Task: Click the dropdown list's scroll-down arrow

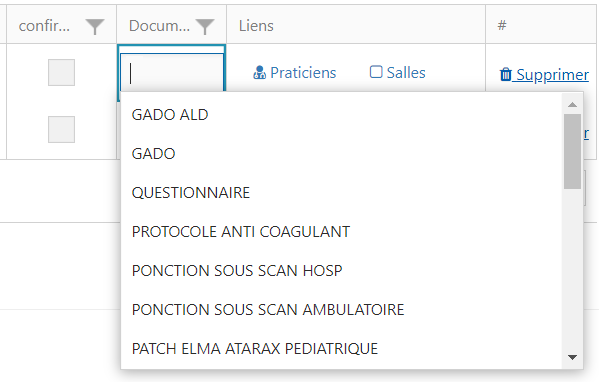Action: (572, 358)
